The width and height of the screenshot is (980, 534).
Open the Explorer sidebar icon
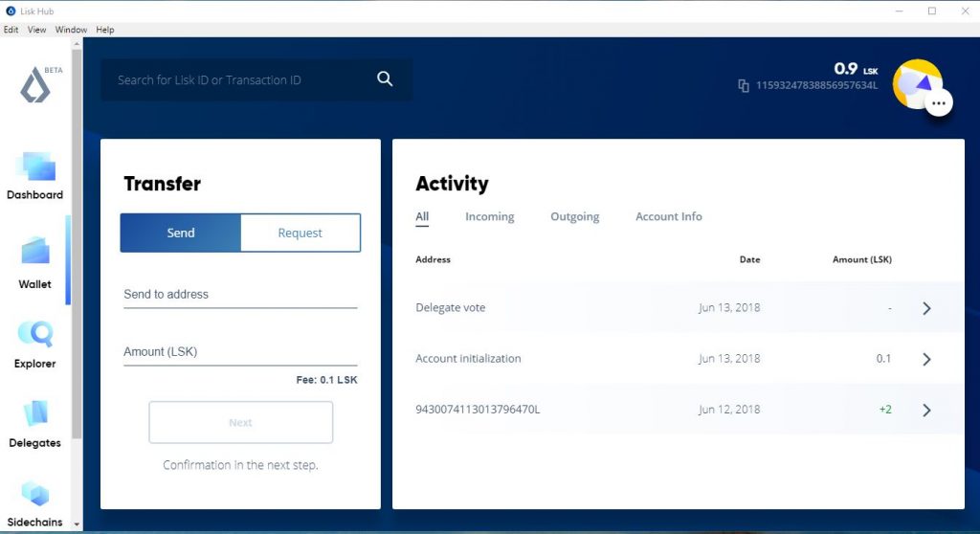pos(35,333)
